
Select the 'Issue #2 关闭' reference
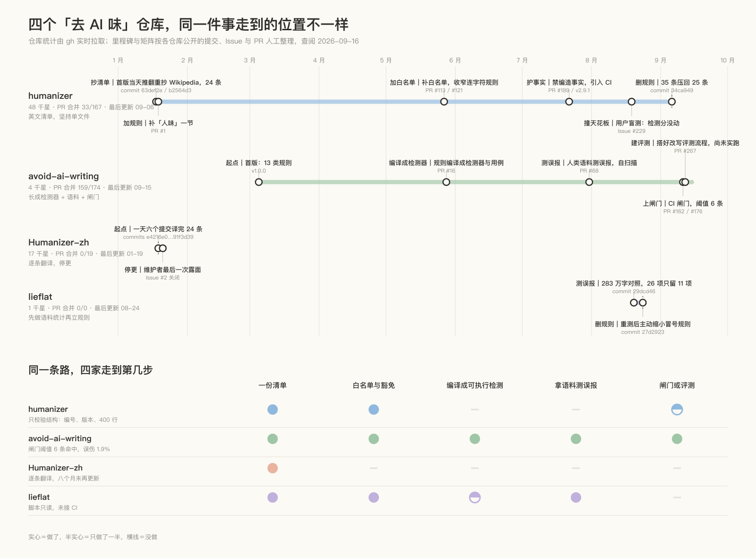point(163,278)
